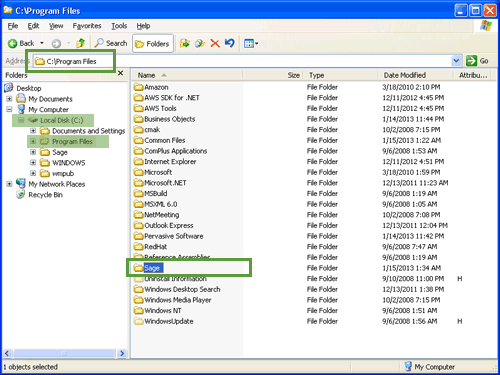
Task: Select the Business Objects folder icon
Action: [x=138, y=119]
